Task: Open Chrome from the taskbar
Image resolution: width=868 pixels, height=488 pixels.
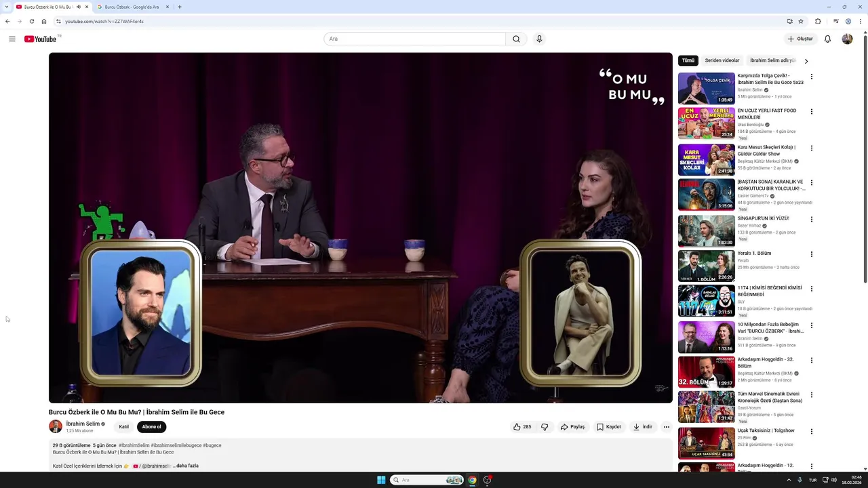Action: (x=472, y=480)
